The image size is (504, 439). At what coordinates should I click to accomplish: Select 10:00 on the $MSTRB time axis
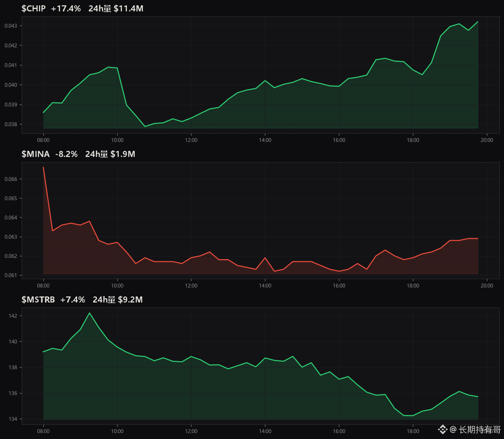[117, 431]
